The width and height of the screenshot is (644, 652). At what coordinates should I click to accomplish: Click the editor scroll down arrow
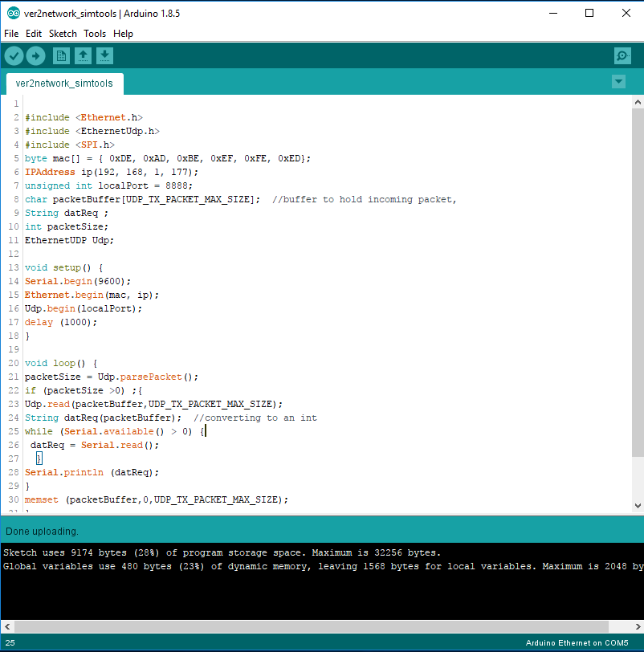pos(638,506)
